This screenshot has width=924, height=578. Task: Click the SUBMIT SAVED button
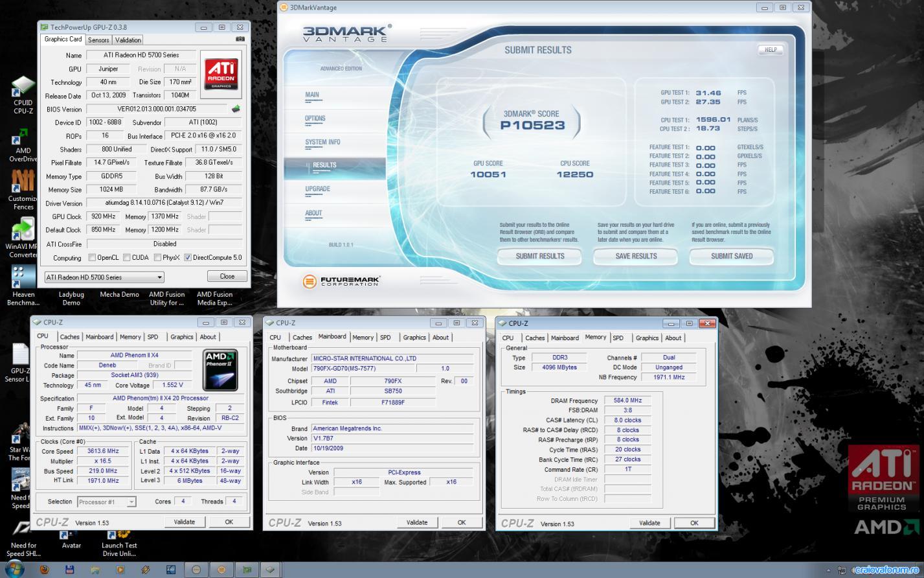(x=732, y=257)
